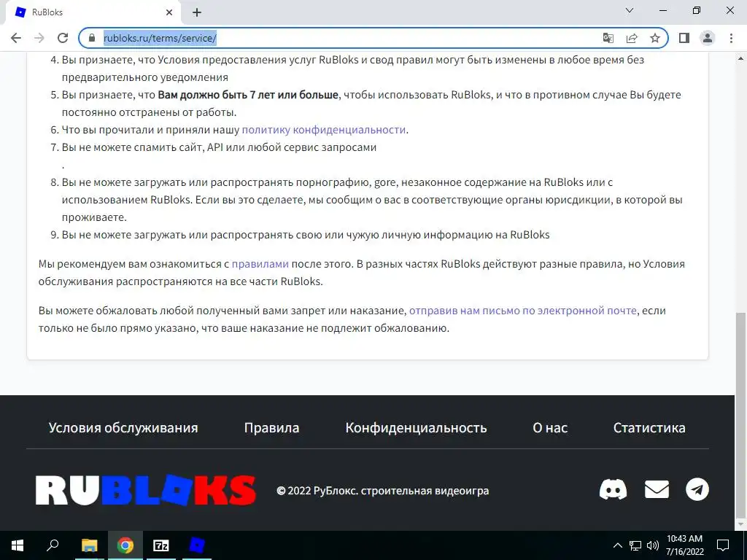The height and width of the screenshot is (560, 747).
Task: Open File Explorer from taskbar
Action: [89, 545]
